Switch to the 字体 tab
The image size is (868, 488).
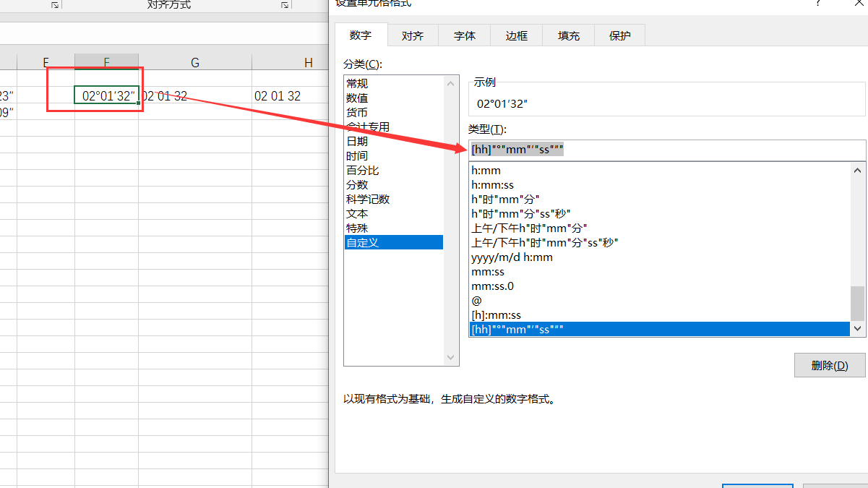pos(465,35)
